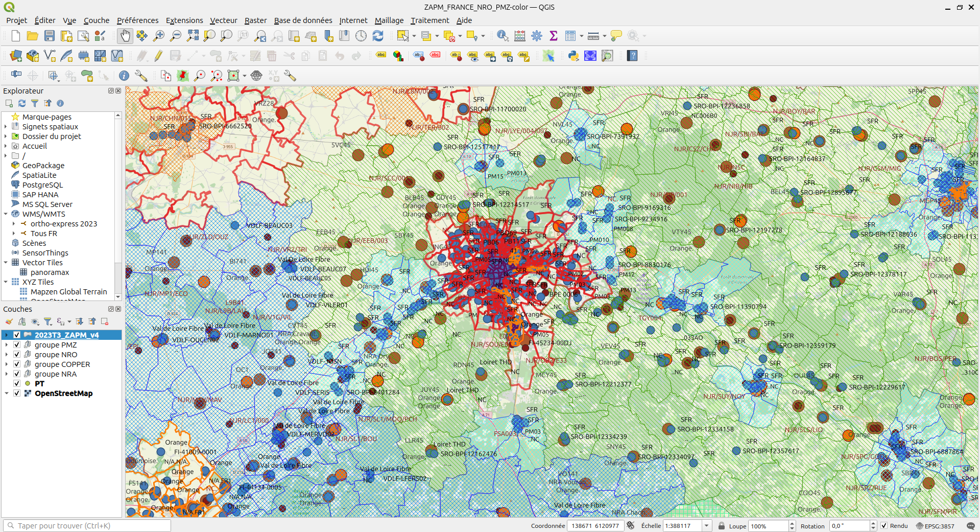Collapse the WMS/WMTS browser node

(6, 214)
